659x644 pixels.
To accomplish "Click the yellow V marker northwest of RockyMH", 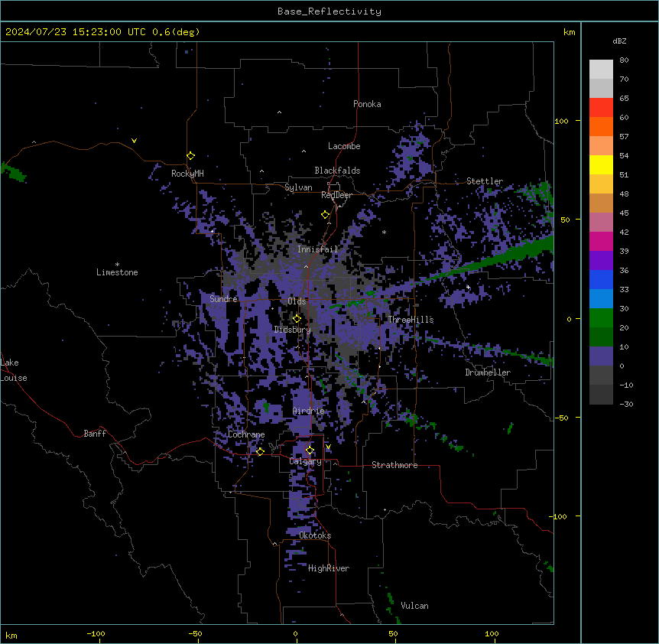I will coord(134,141).
